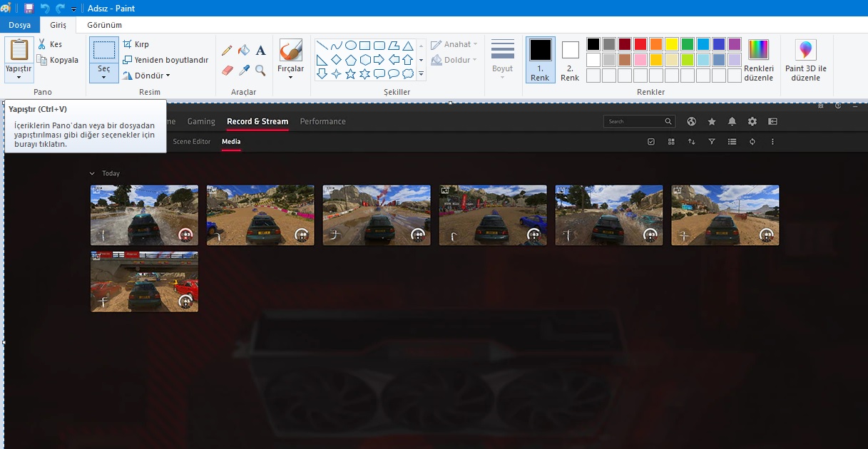Save the drawing from the quick access toolbar
The width and height of the screenshot is (868, 449).
point(29,9)
